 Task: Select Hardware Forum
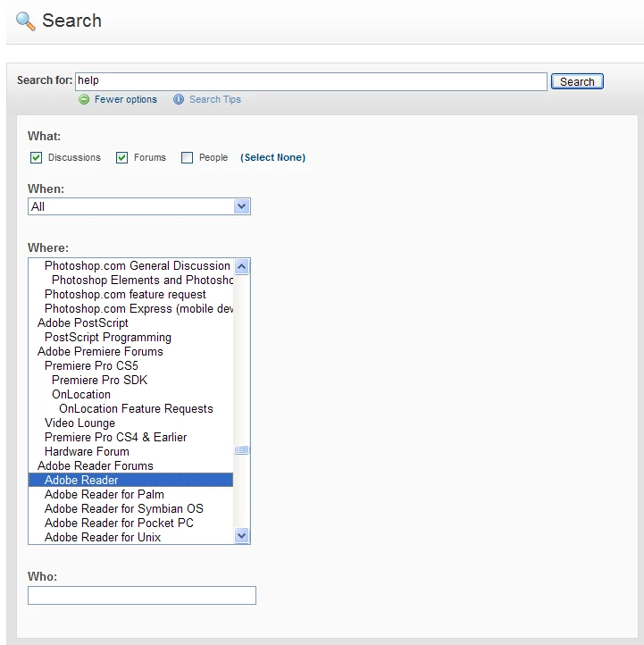pyautogui.click(x=130, y=452)
